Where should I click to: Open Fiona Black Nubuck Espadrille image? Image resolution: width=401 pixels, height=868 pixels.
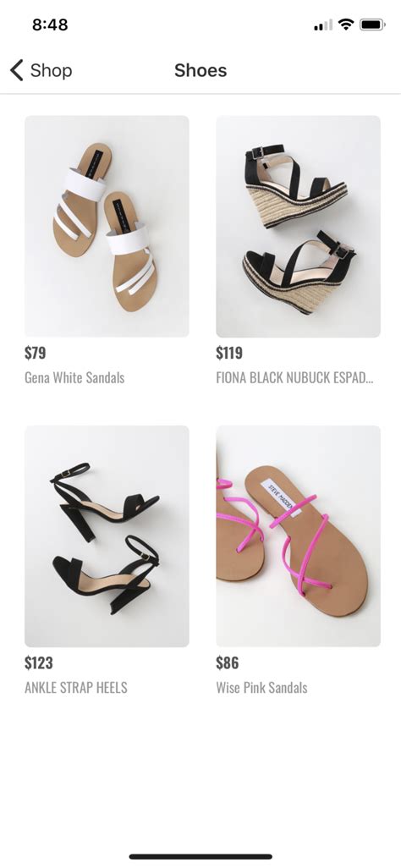298,226
